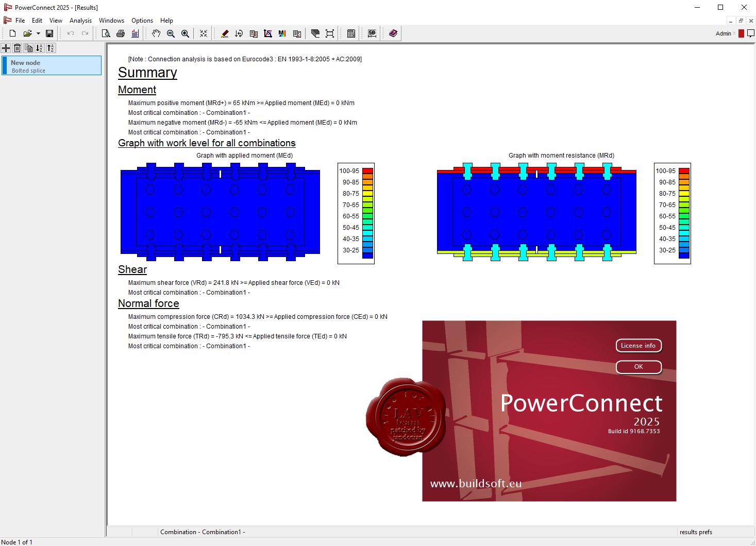Screen dimensions: 756x546
Task: Open the report document icon
Action: [135, 33]
